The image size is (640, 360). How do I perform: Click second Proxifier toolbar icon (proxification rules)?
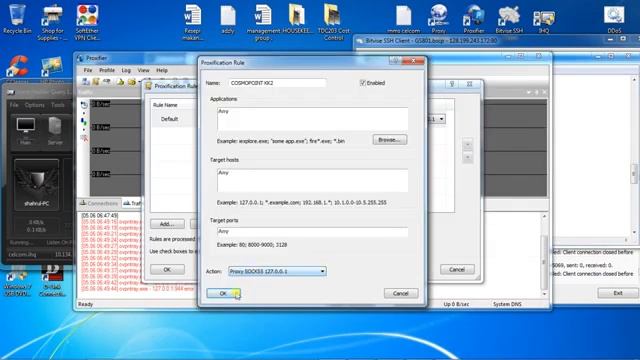pyautogui.click(x=96, y=82)
